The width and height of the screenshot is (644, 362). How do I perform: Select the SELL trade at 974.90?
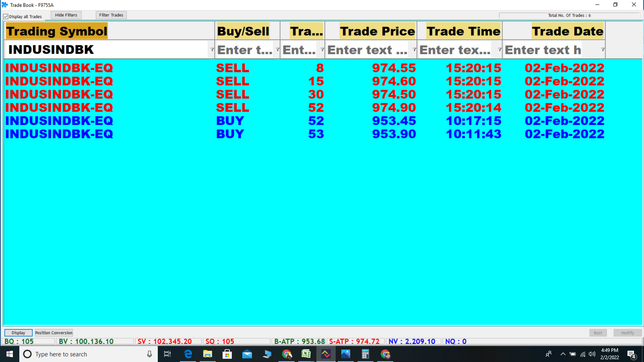click(305, 108)
